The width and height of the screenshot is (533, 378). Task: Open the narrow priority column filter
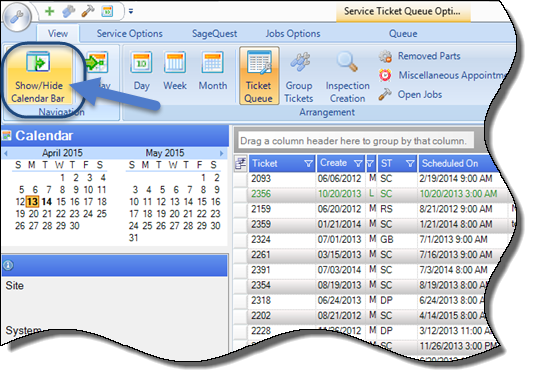tap(371, 164)
